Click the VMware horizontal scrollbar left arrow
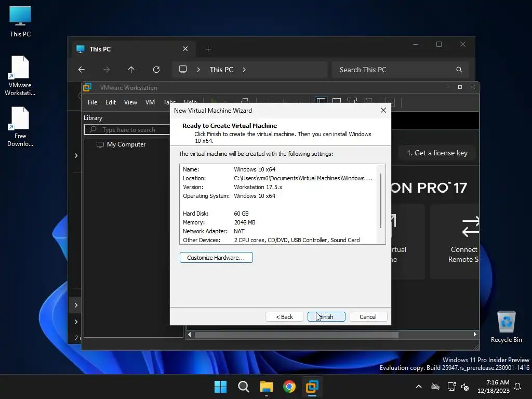Screen dimensions: 532x399 (x=190, y=335)
